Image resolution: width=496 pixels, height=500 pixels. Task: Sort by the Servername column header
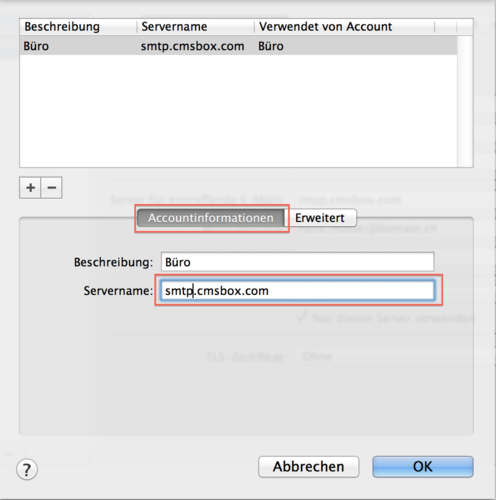click(196, 27)
